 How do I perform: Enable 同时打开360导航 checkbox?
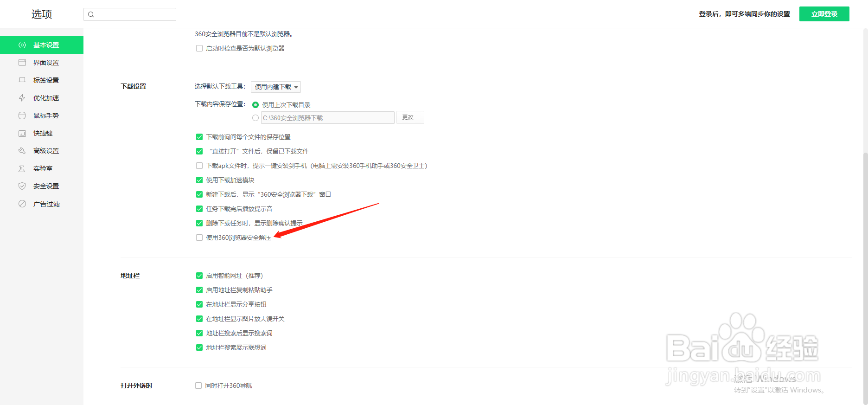198,386
